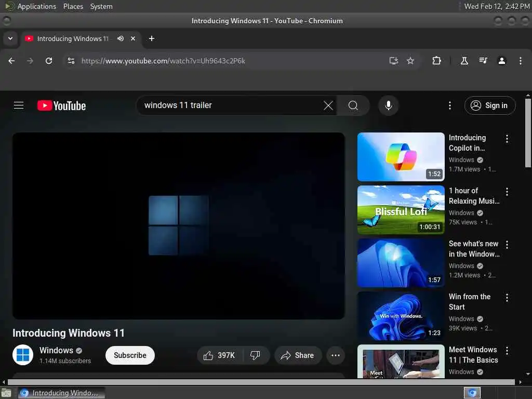This screenshot has height=399, width=532.
Task: Click the video player to pause
Action: pos(179,225)
